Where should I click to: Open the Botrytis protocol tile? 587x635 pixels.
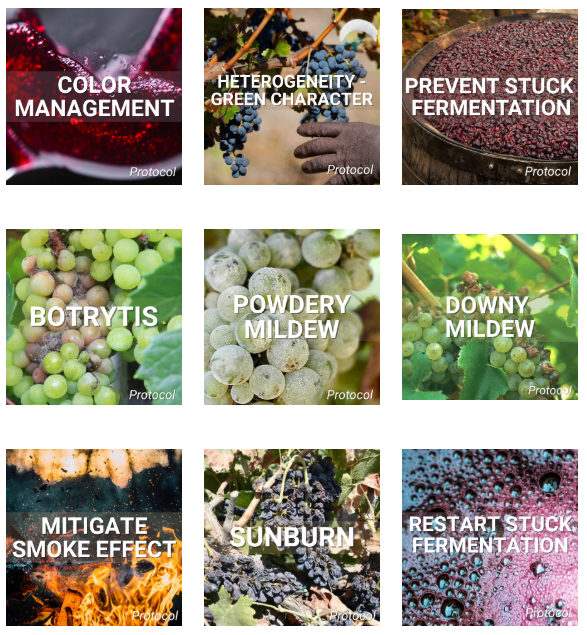[94, 317]
